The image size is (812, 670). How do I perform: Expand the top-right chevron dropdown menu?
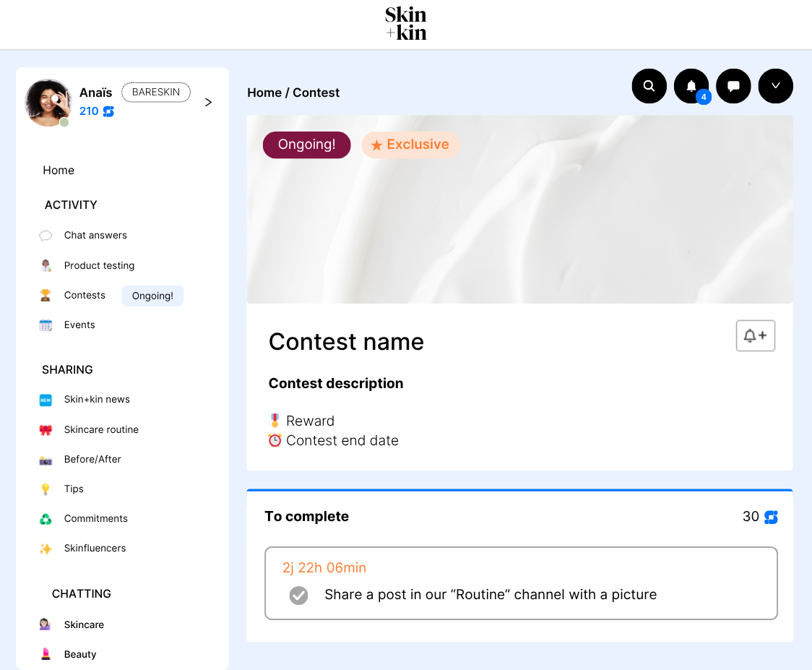(x=775, y=86)
